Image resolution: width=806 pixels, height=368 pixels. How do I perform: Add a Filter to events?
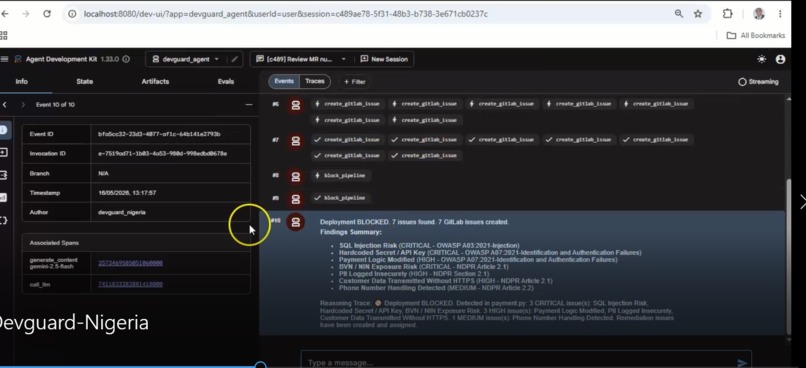pyautogui.click(x=355, y=82)
